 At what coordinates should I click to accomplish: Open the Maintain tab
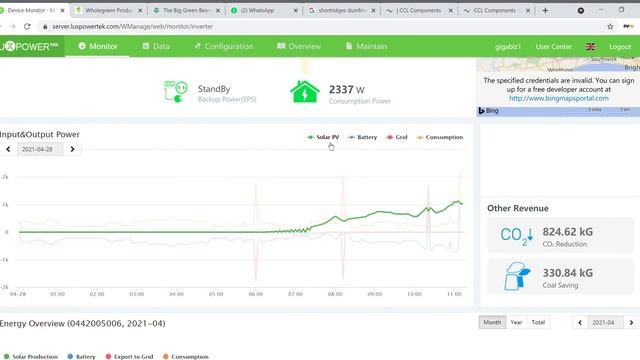[x=366, y=46]
